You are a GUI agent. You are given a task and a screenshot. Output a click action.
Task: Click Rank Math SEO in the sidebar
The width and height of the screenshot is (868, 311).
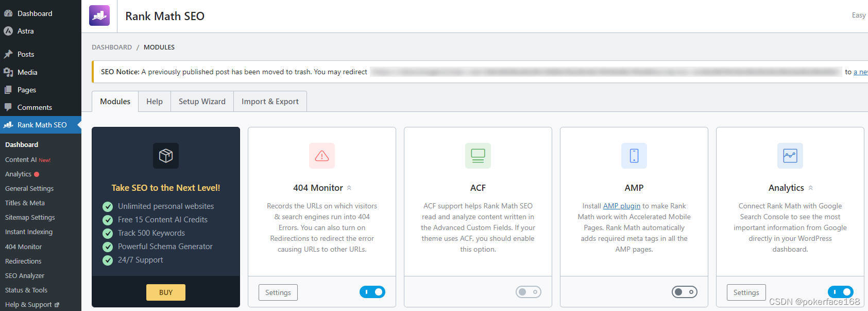coord(41,125)
